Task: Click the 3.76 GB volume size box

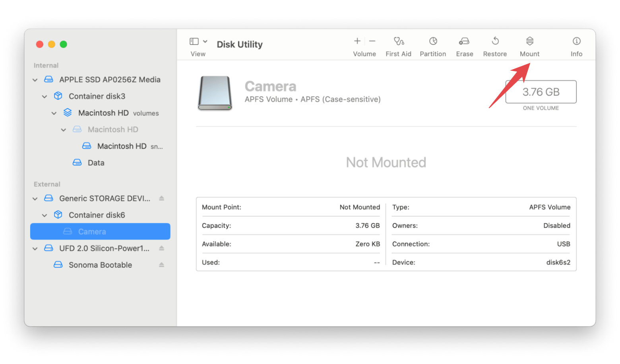Action: pos(541,92)
